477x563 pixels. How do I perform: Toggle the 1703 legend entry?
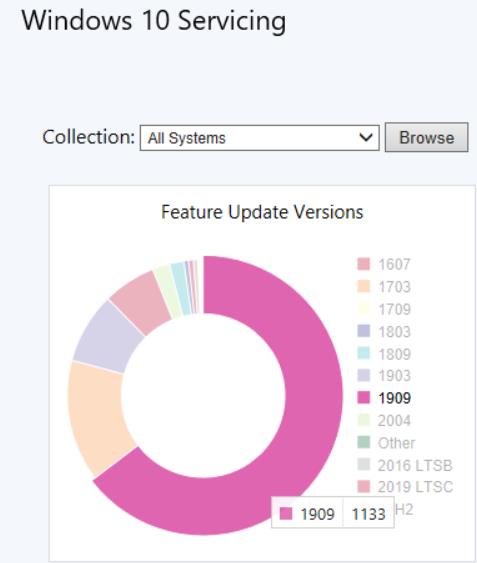pyautogui.click(x=384, y=287)
